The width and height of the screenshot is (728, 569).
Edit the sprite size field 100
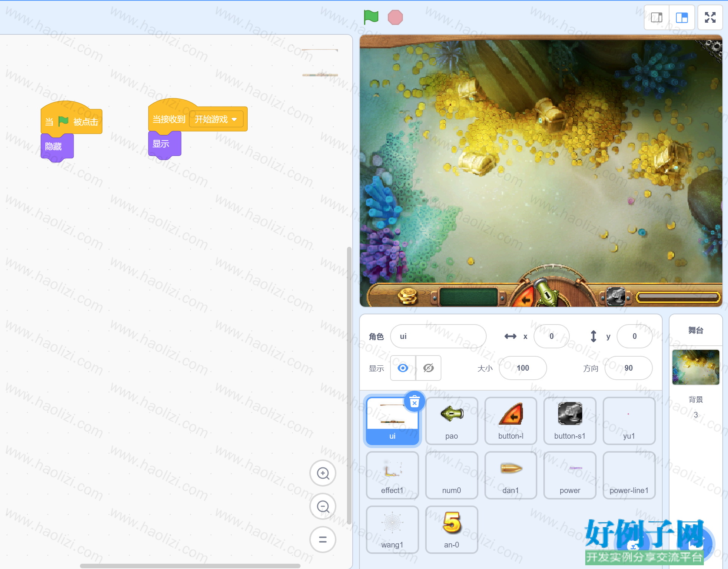[523, 368]
